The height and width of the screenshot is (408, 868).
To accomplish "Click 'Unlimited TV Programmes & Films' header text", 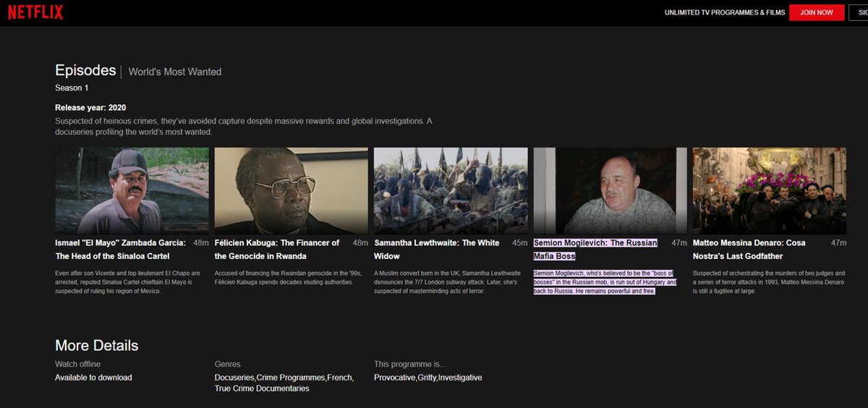I will (725, 13).
